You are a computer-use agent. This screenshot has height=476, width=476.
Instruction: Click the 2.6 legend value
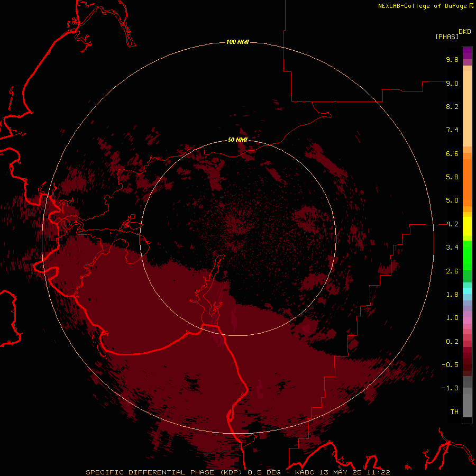[452, 271]
